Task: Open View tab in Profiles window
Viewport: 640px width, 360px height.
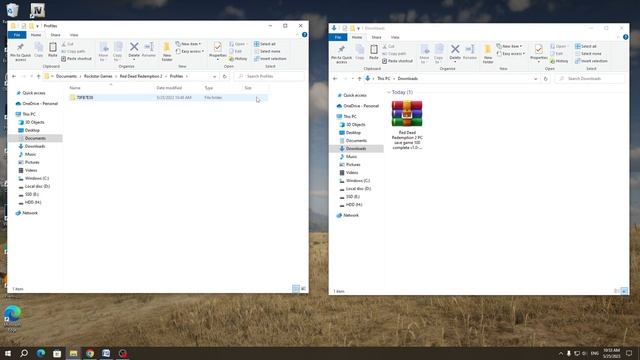Action: (x=74, y=35)
